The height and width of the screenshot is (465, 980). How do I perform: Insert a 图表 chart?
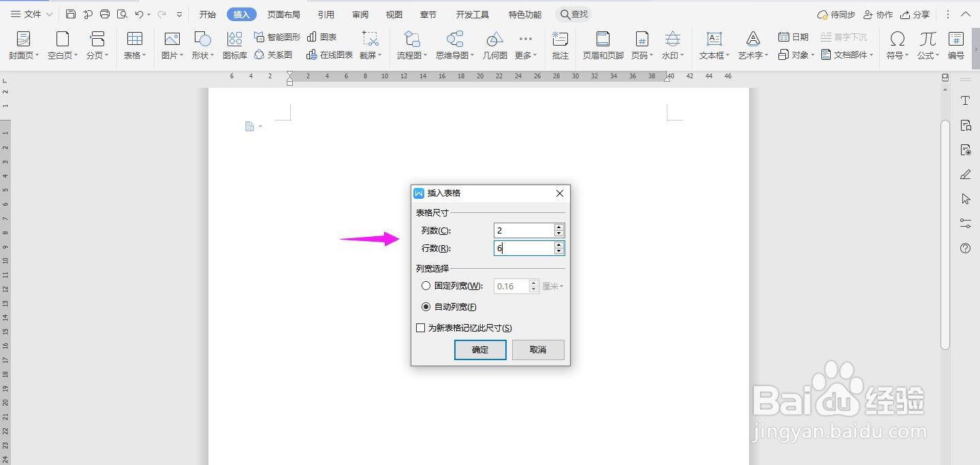coord(322,37)
